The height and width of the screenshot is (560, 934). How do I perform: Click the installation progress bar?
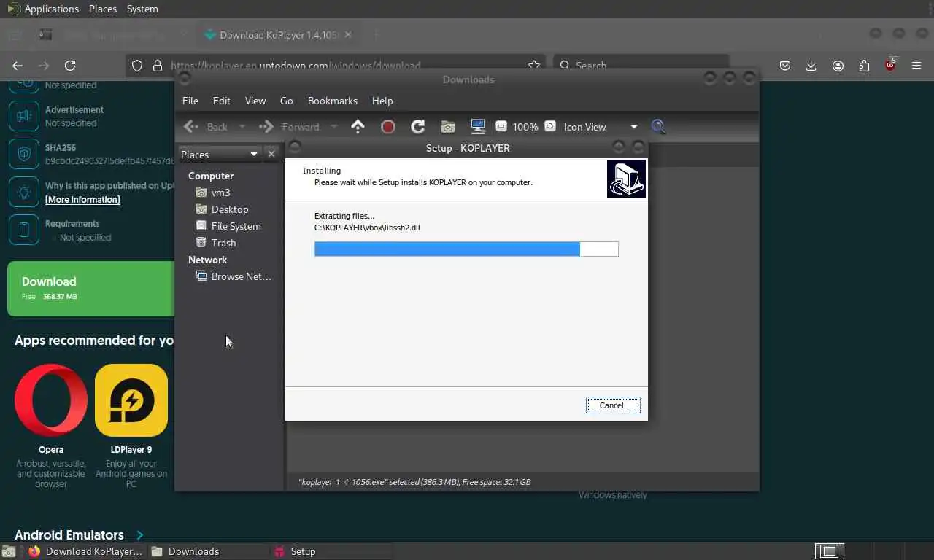[x=466, y=249]
